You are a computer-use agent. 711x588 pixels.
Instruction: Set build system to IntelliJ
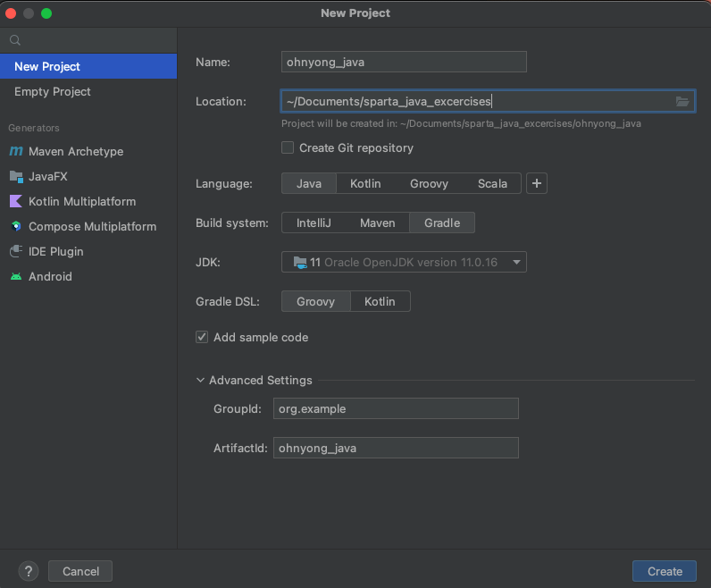pyautogui.click(x=314, y=223)
